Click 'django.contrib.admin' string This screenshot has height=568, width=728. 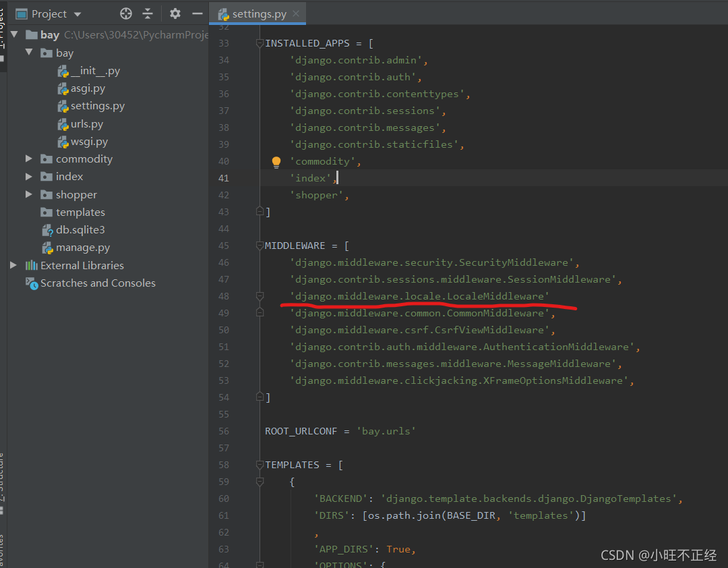(x=356, y=60)
